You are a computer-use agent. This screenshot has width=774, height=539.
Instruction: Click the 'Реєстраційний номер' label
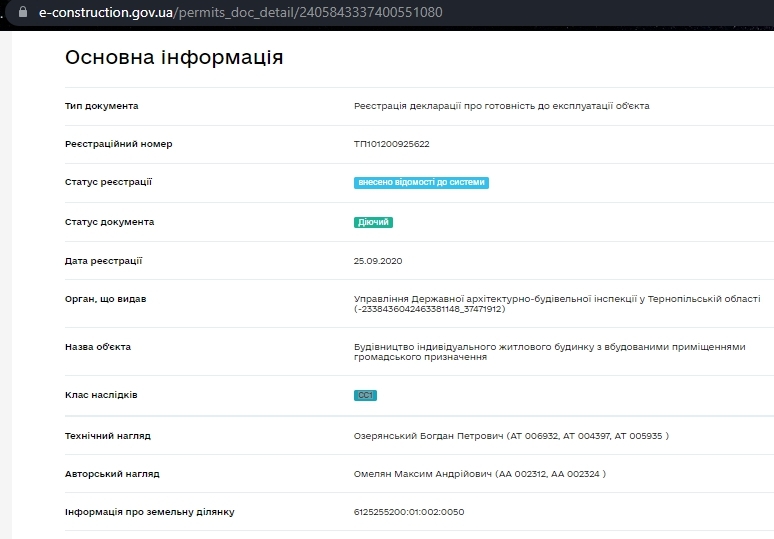[x=118, y=144]
